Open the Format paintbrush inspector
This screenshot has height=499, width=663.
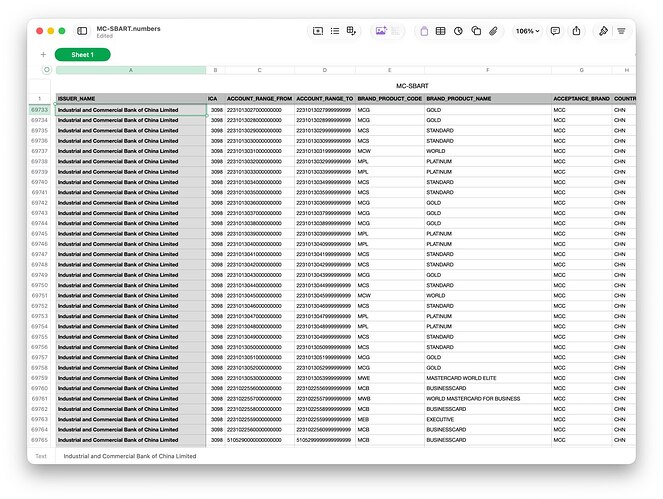tap(603, 31)
